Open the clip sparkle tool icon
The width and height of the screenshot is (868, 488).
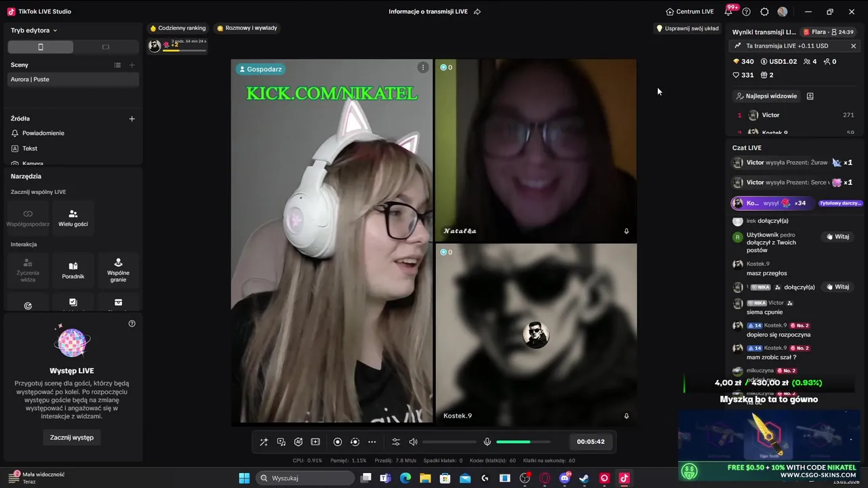pos(315,442)
